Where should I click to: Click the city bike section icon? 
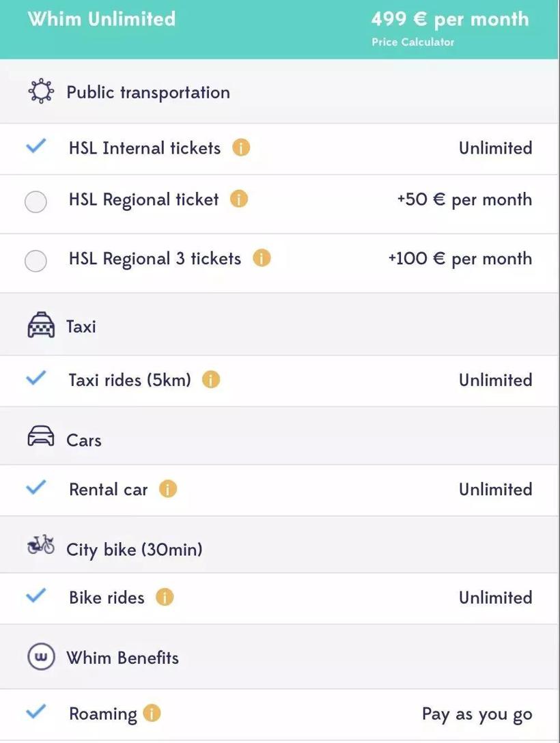coord(41,545)
